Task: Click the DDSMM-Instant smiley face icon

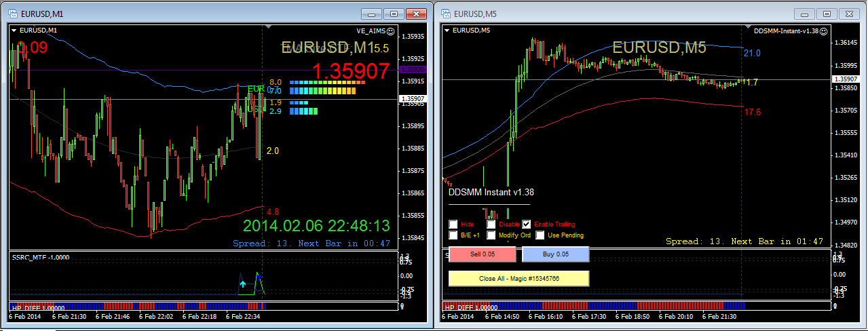Action: point(824,31)
